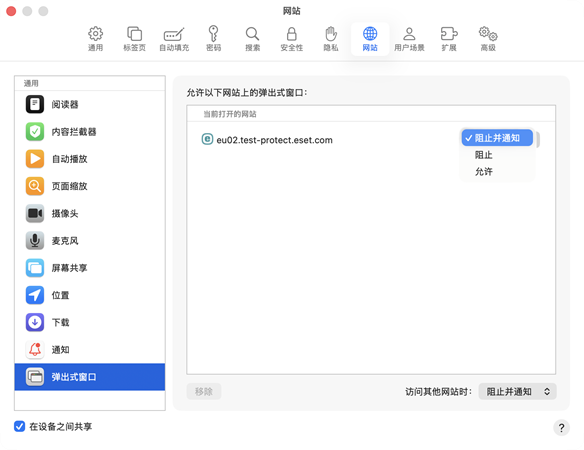Click the 自动播放 orange play icon
Viewport: 584px width, 450px height.
point(35,159)
